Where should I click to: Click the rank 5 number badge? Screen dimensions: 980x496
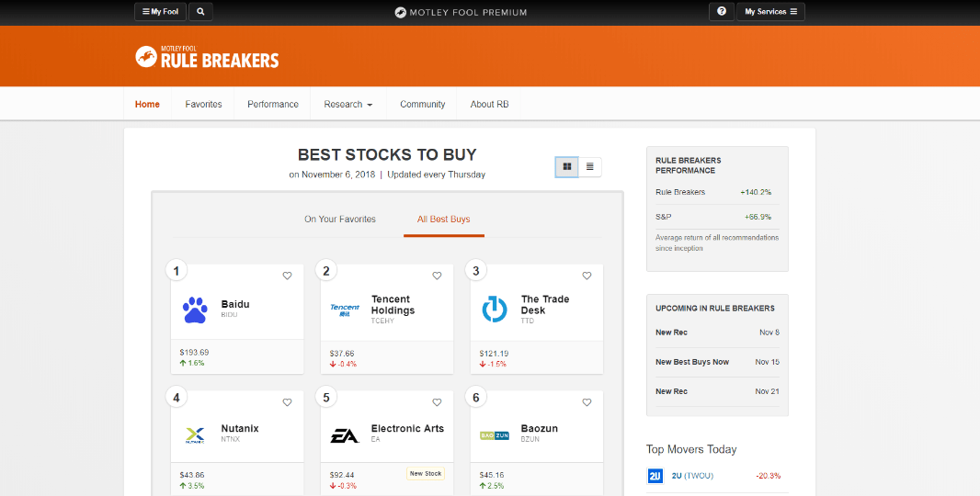click(326, 398)
